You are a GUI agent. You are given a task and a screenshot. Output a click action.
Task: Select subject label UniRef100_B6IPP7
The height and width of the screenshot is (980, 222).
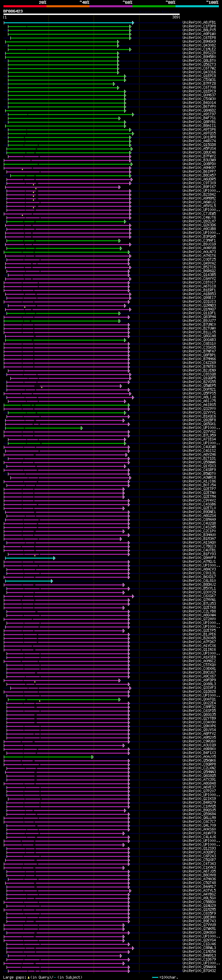pos(199,172)
